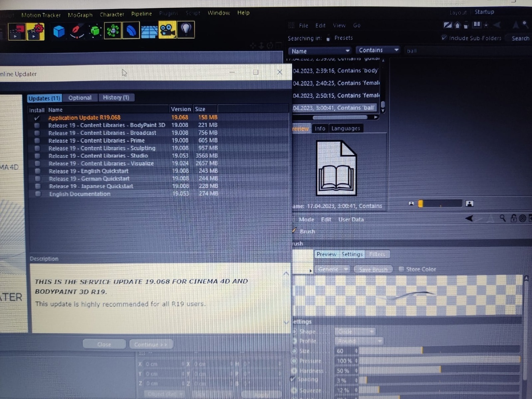Image resolution: width=532 pixels, height=399 pixels.
Task: Adjust the thumbnail size slider
Action: [x=440, y=203]
